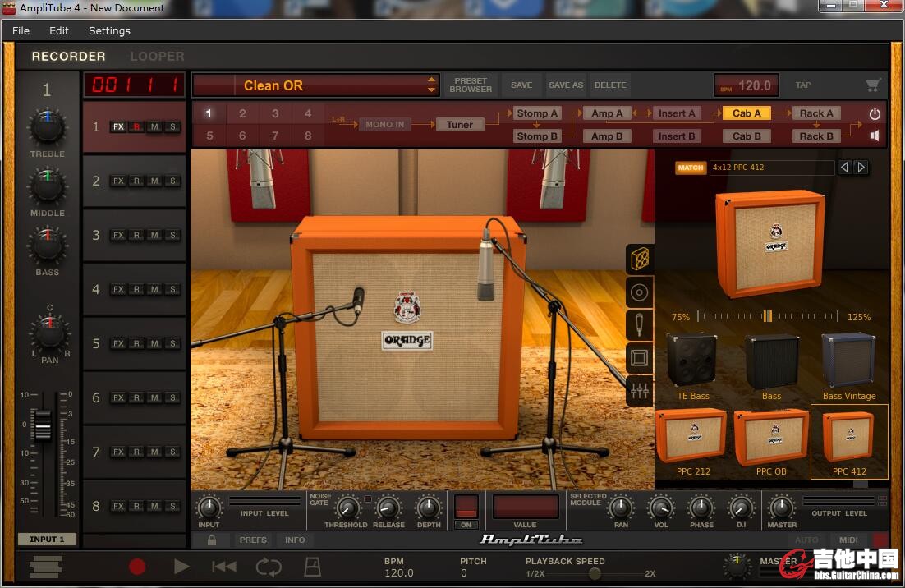Click the cabinet size 75%-125% slider
Image resolution: width=905 pixels, height=588 pixels.
click(x=768, y=316)
